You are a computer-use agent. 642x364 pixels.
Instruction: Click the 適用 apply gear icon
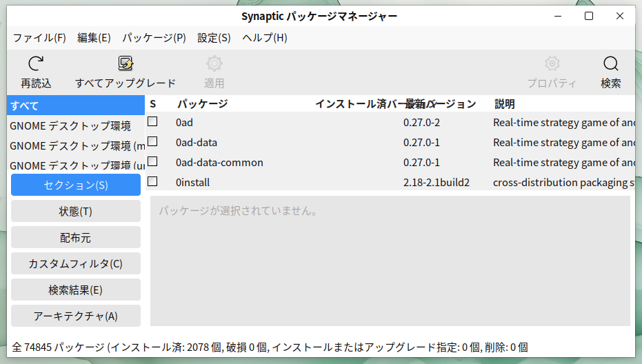coord(214,64)
